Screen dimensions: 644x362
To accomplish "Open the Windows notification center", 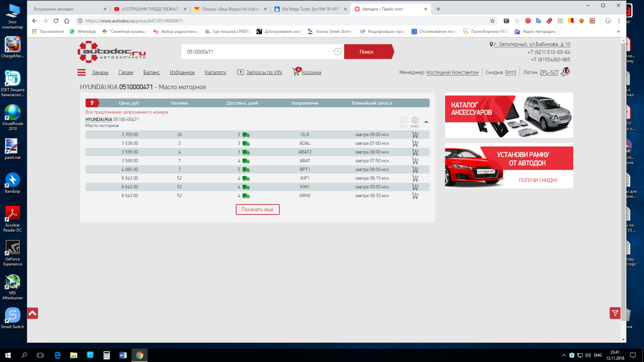I will [x=633, y=355].
